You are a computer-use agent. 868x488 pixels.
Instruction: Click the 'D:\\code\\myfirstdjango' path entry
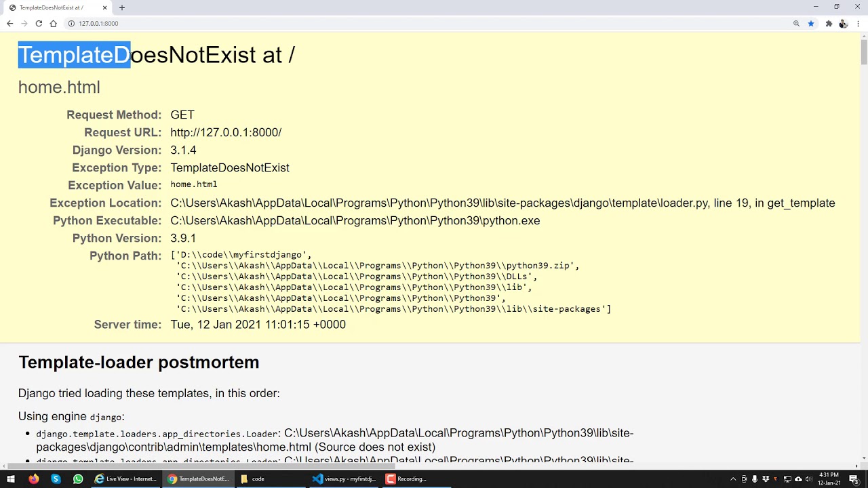point(243,255)
